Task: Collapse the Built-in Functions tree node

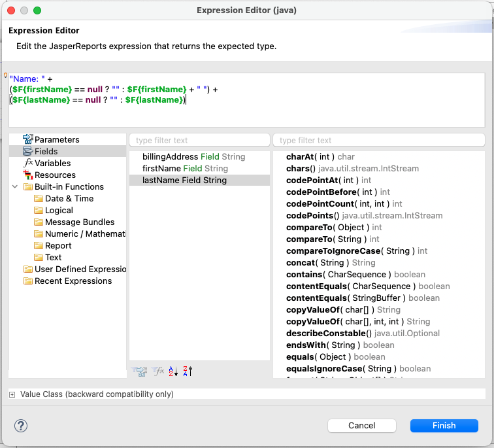Action: [x=15, y=187]
